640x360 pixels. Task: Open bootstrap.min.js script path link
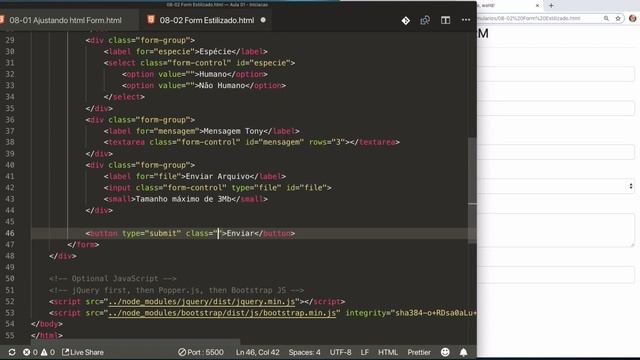[x=222, y=313]
